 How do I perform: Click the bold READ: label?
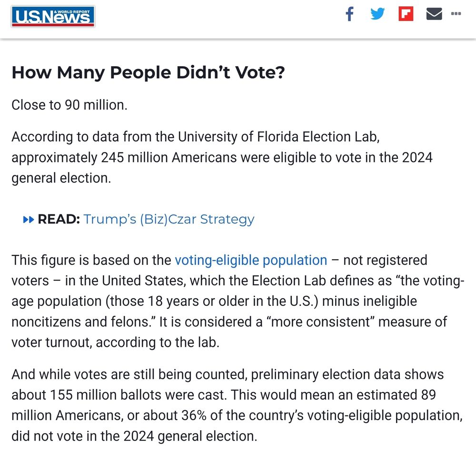click(59, 219)
